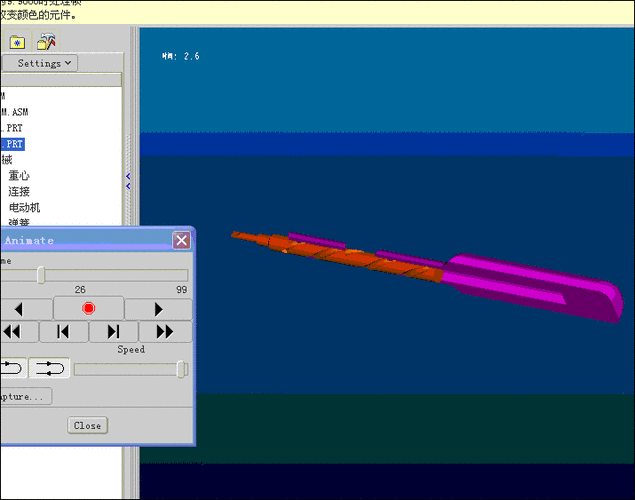Open the Settings dropdown menu
The image size is (635, 500).
tap(46, 63)
